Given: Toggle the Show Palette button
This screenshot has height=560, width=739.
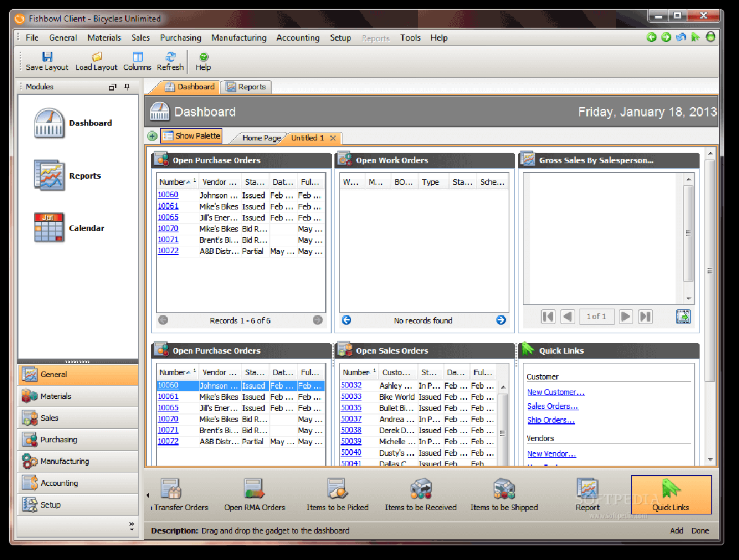Looking at the screenshot, I should [191, 135].
